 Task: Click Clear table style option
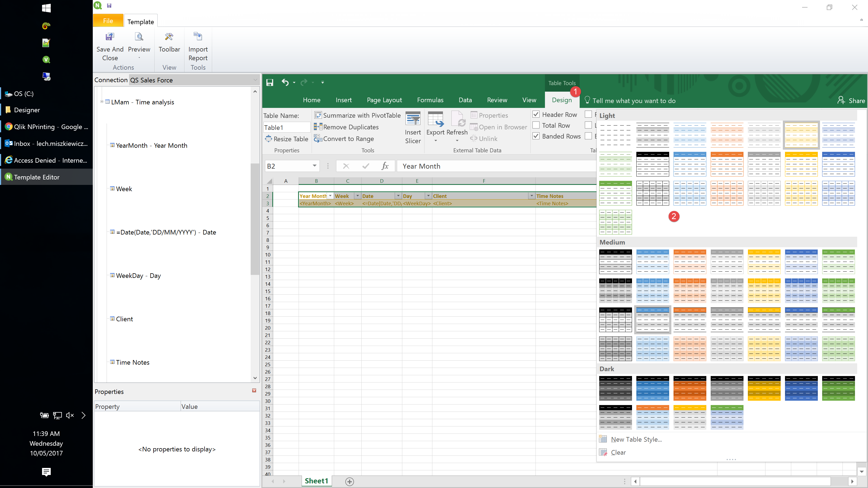[618, 453]
